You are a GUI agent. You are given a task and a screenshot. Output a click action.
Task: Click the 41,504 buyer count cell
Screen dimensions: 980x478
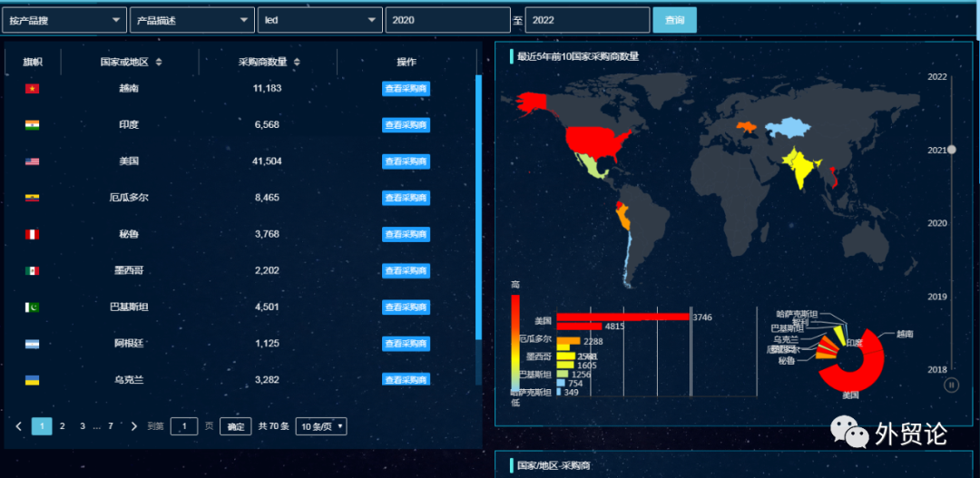click(268, 161)
